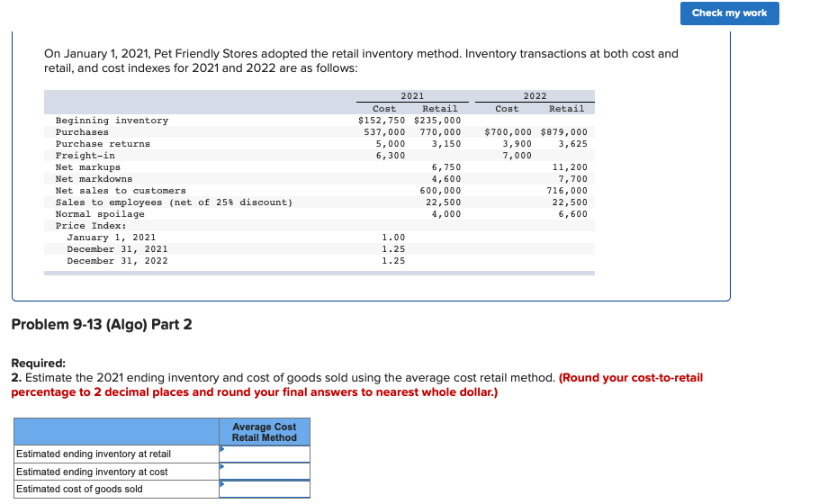Image resolution: width=837 pixels, height=504 pixels.
Task: Click the 'Estimated ending inventory at retail' row label
Action: point(94,454)
